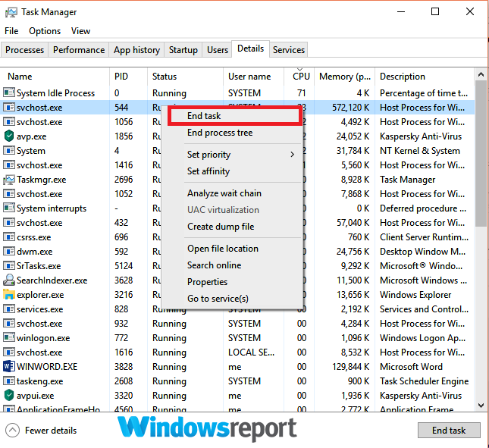Viewport: 489px width, 448px height.
Task: Click the 572,120 K memory value
Action: click(350, 108)
